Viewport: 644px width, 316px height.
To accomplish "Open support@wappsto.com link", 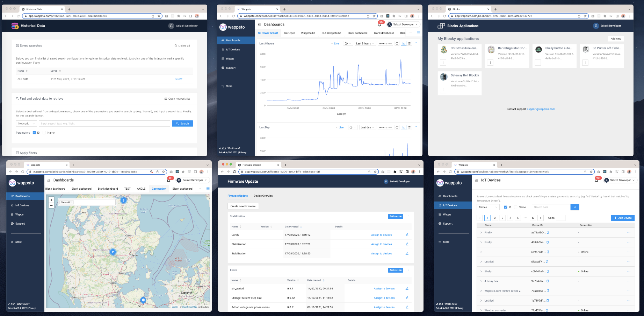I will point(541,109).
